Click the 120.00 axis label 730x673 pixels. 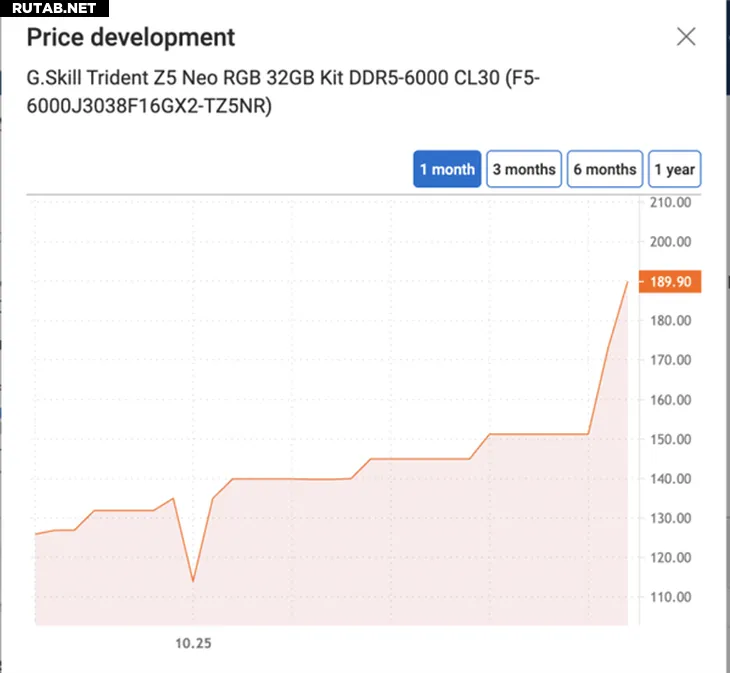(670, 558)
